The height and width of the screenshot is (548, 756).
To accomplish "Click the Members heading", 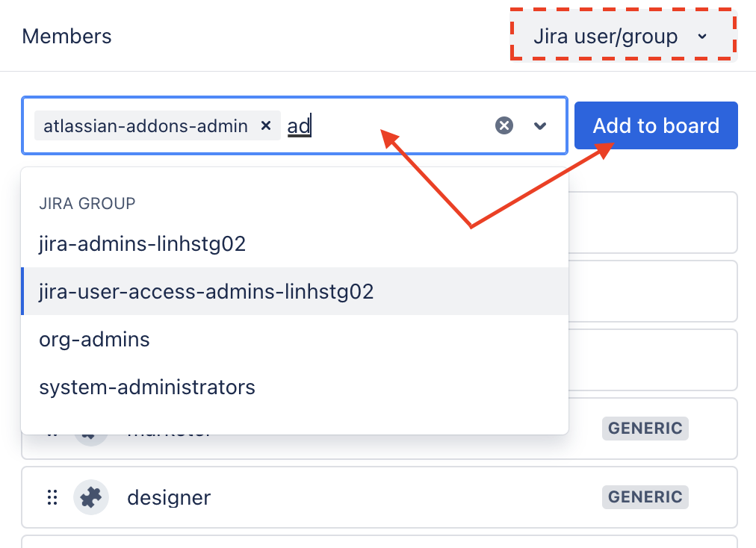I will coord(66,36).
